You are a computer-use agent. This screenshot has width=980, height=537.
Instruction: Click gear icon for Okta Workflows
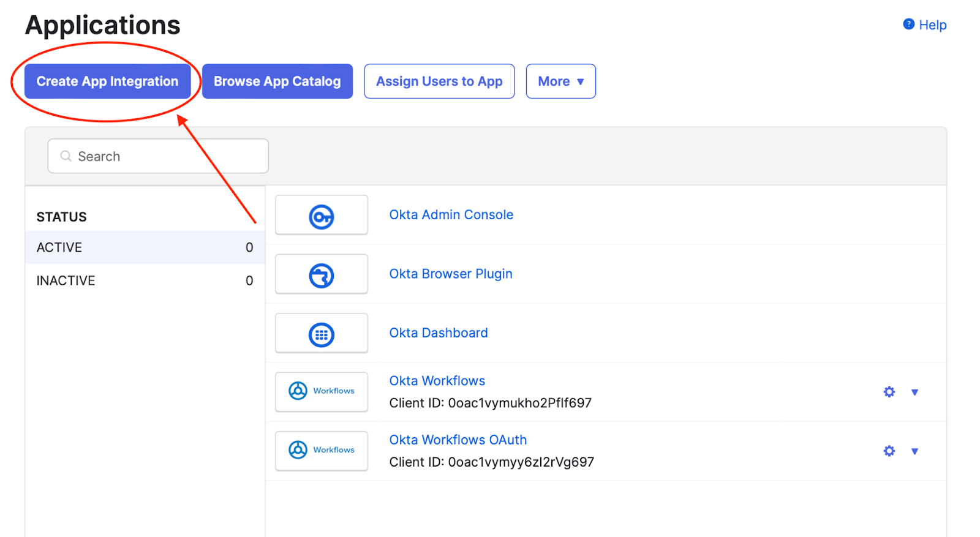[889, 392]
